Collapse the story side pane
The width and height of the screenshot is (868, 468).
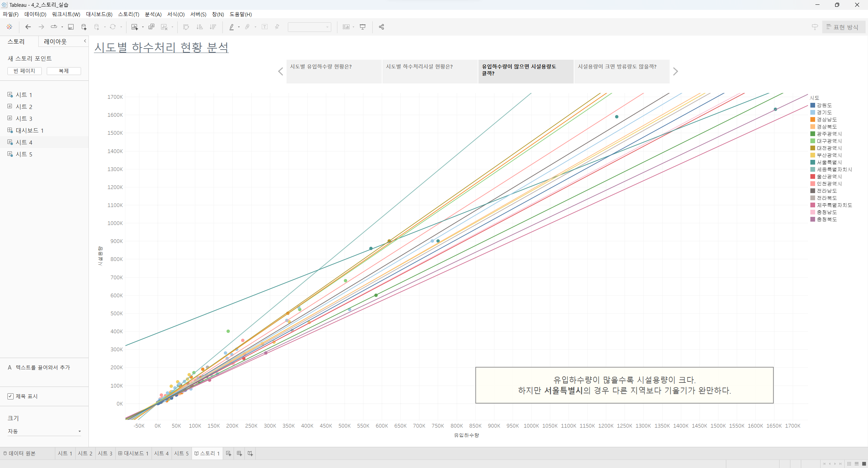pyautogui.click(x=85, y=41)
